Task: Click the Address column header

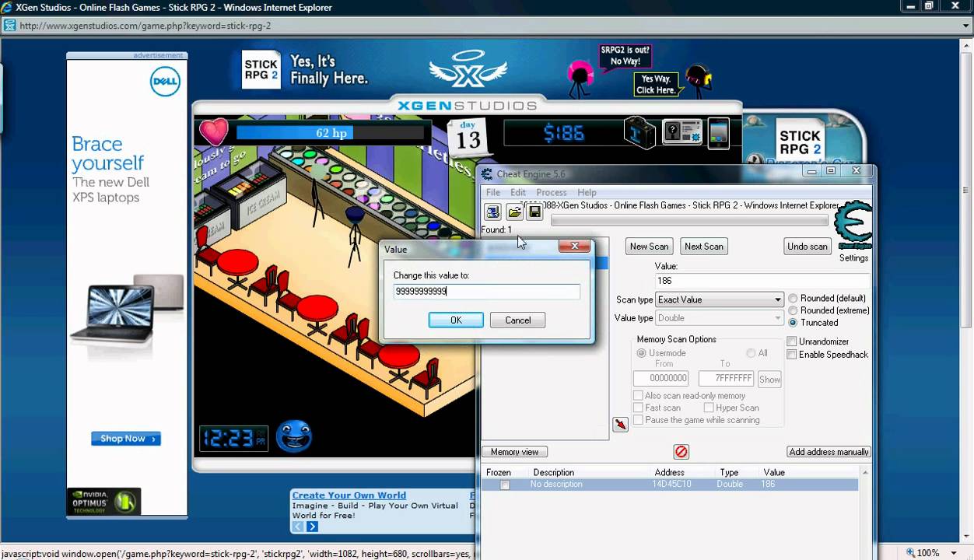Action: 669,472
